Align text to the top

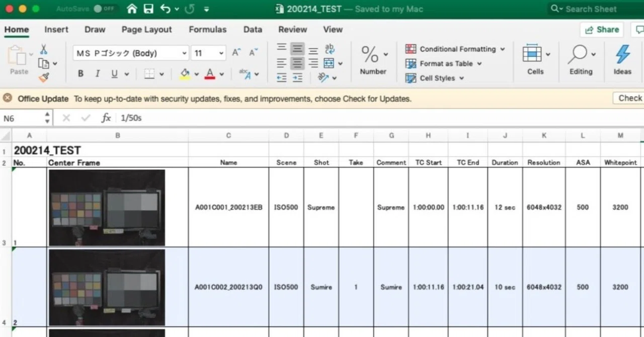tap(282, 47)
